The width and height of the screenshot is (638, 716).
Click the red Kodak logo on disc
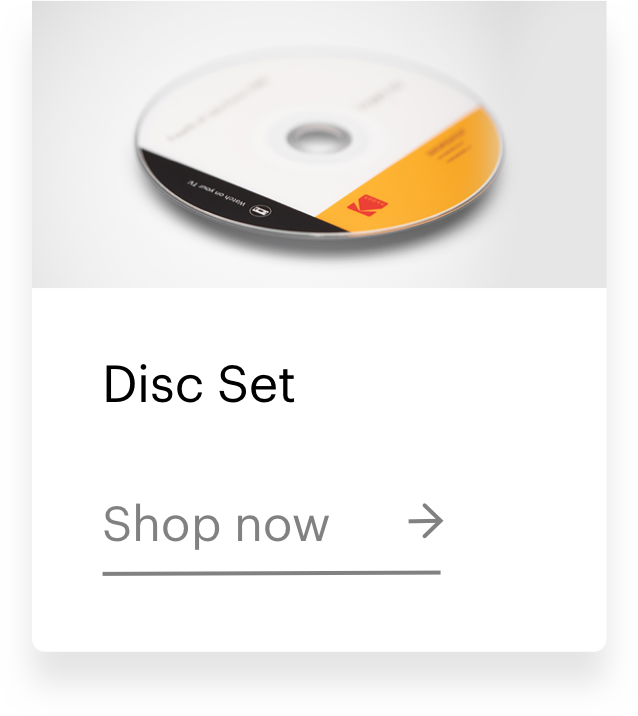[x=367, y=205]
